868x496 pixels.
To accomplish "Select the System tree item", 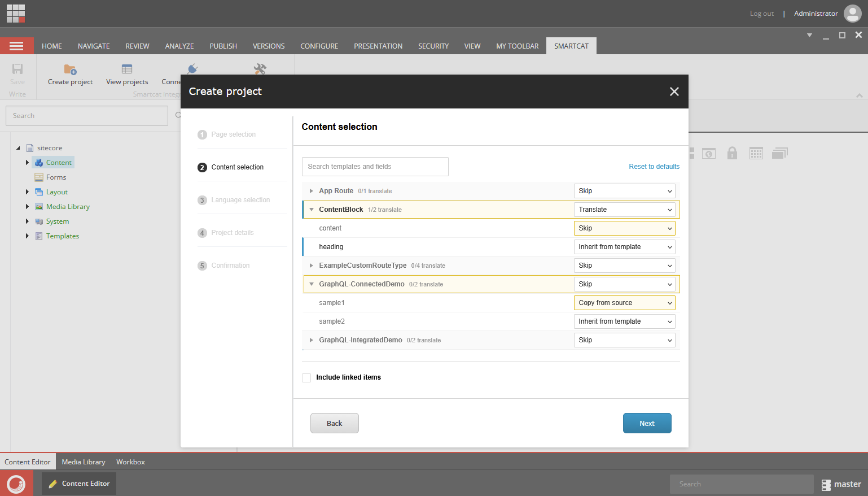I will 58,221.
